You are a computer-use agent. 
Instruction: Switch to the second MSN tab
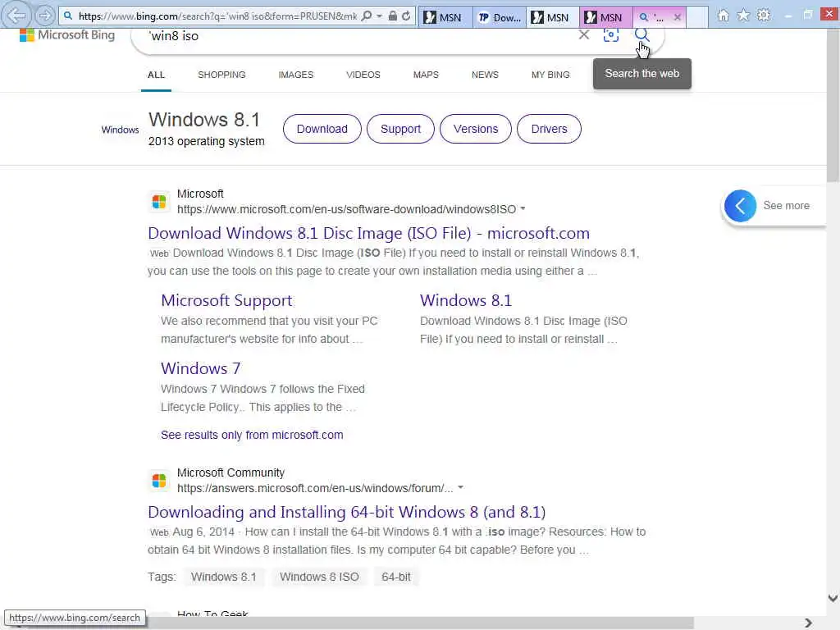552,17
